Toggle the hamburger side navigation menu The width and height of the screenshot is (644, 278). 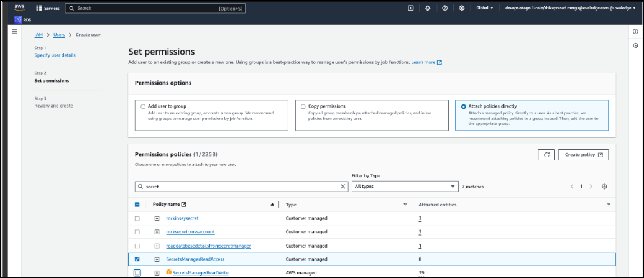tap(15, 32)
